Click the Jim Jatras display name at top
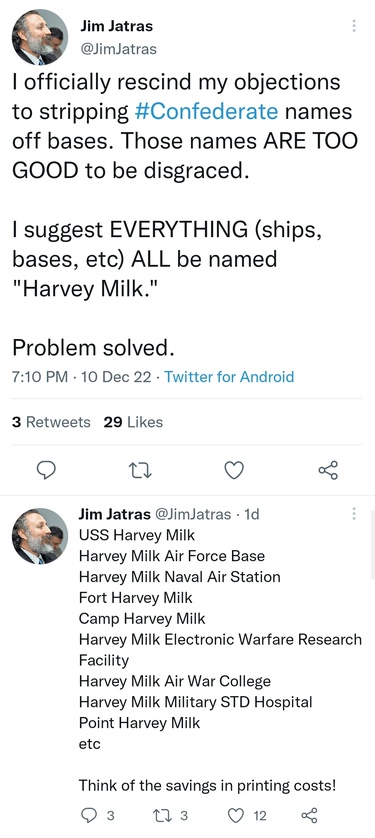The image size is (375, 838). (x=116, y=26)
